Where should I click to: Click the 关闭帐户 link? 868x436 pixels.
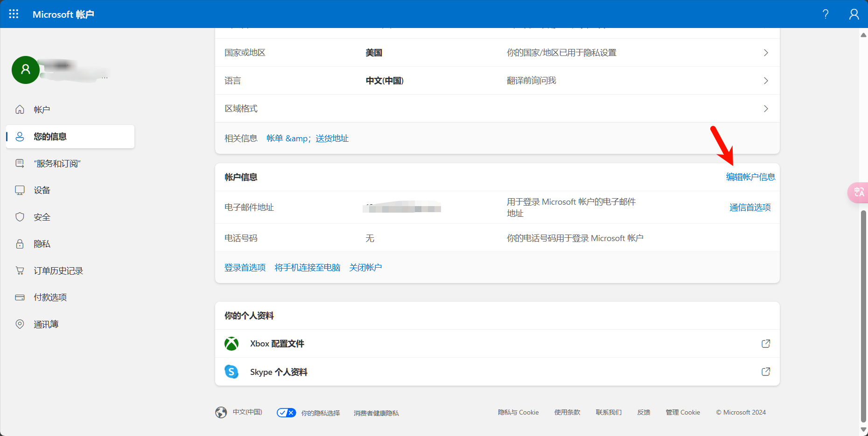click(365, 268)
